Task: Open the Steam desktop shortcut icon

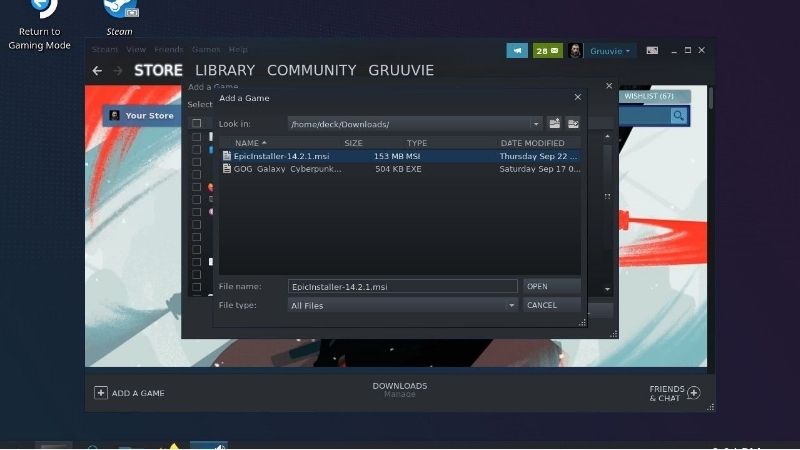Action: pyautogui.click(x=120, y=9)
